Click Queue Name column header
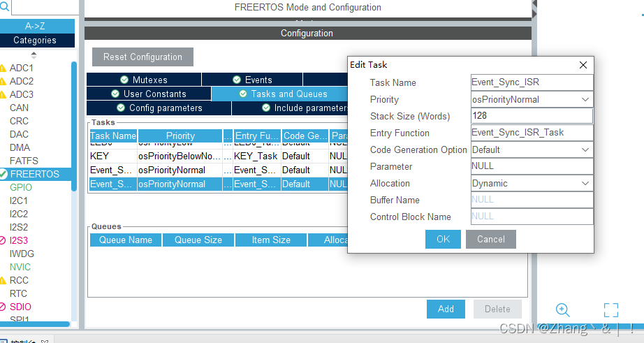The height and width of the screenshot is (343, 644). pyautogui.click(x=126, y=240)
